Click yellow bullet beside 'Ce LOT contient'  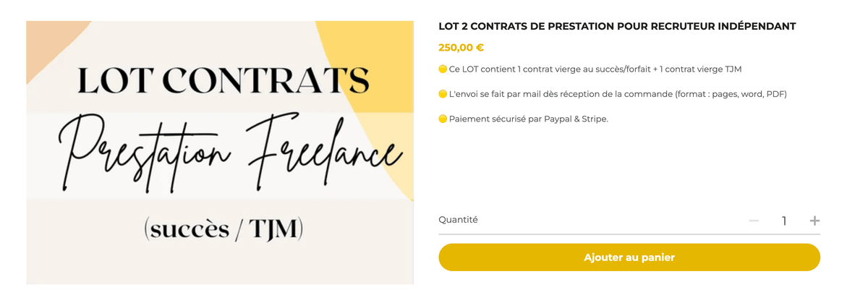point(443,69)
